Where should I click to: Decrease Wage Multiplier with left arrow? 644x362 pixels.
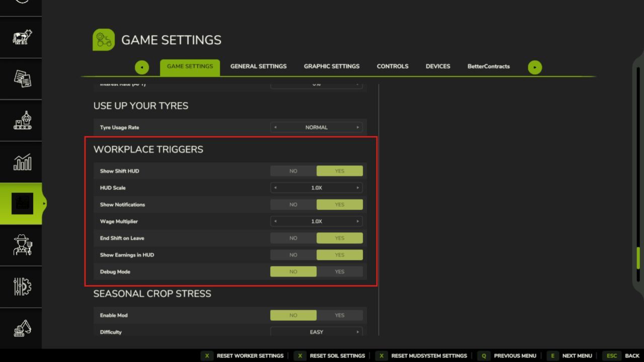click(275, 221)
